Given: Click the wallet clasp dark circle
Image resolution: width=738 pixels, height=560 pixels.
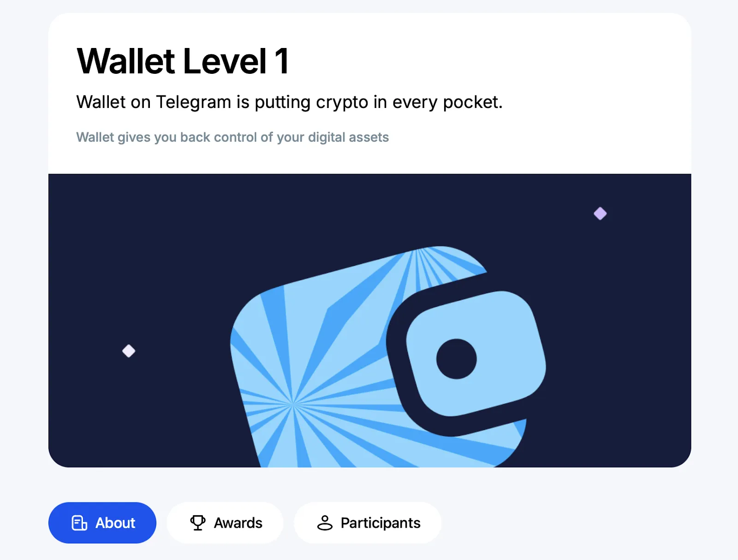Looking at the screenshot, I should 456,358.
